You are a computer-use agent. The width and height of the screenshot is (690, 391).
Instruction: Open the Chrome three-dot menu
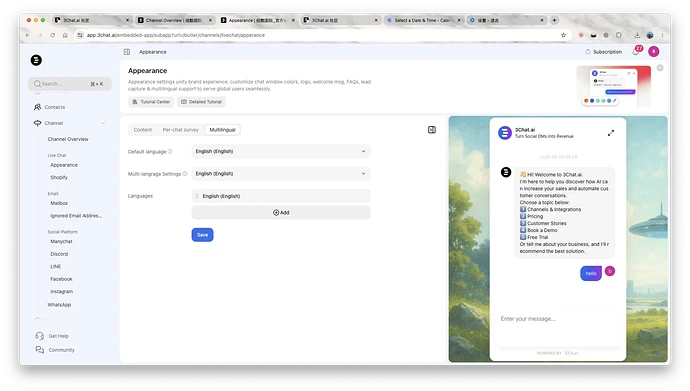coord(662,35)
